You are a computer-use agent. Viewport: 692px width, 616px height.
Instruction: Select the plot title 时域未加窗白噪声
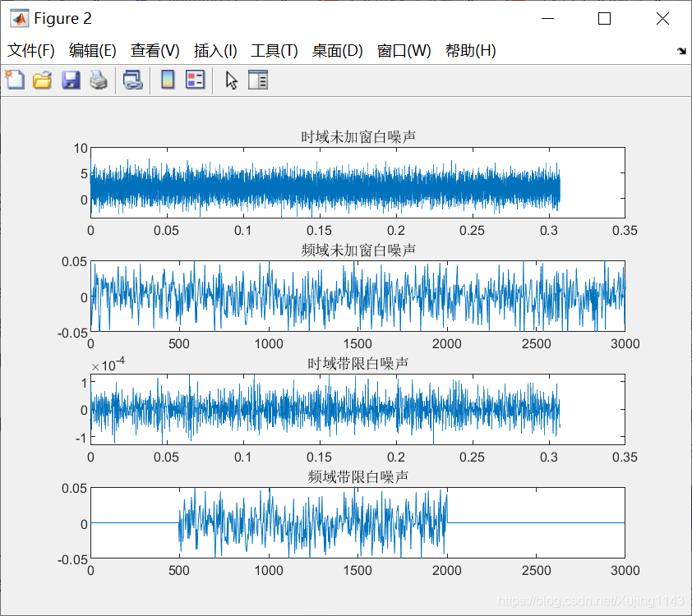click(358, 136)
